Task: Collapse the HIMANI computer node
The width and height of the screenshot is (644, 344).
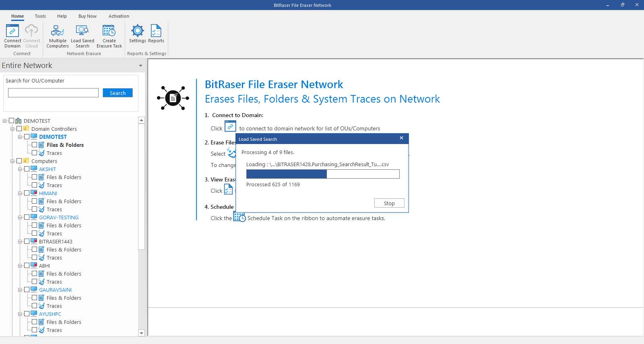Action: click(x=20, y=193)
